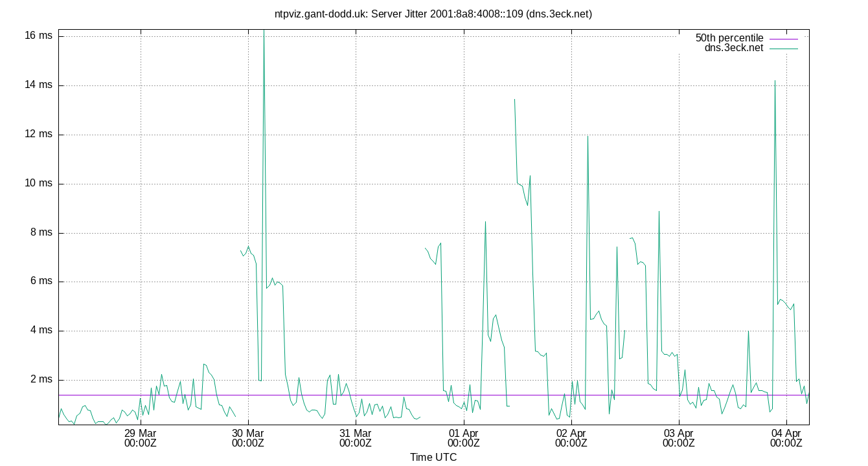Click the 14 ms spike near 04 Apr
Screen dimensions: 868x466
pyautogui.click(x=775, y=82)
